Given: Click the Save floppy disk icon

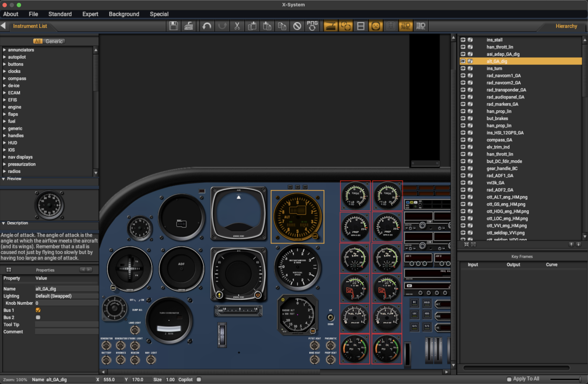Looking at the screenshot, I should pos(173,26).
